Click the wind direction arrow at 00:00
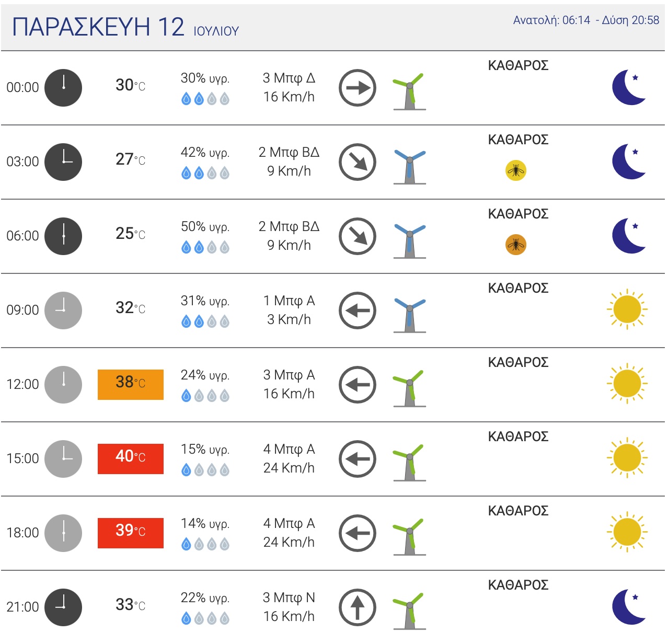Screen dimensions: 668x644 click(x=358, y=88)
